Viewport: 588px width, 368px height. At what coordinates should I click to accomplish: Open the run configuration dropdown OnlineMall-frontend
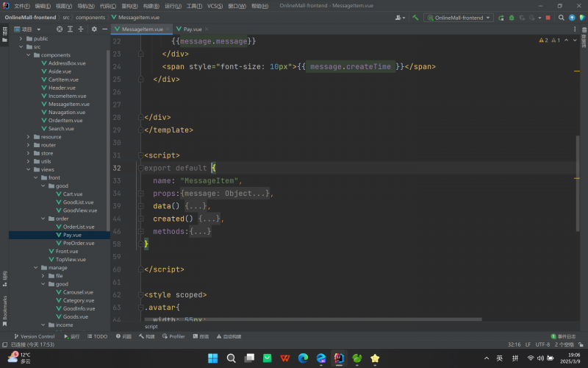click(x=459, y=18)
